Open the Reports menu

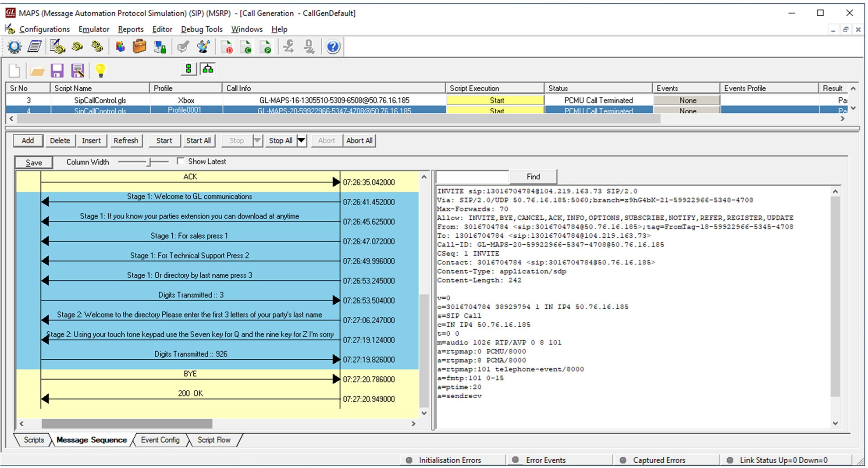[131, 29]
